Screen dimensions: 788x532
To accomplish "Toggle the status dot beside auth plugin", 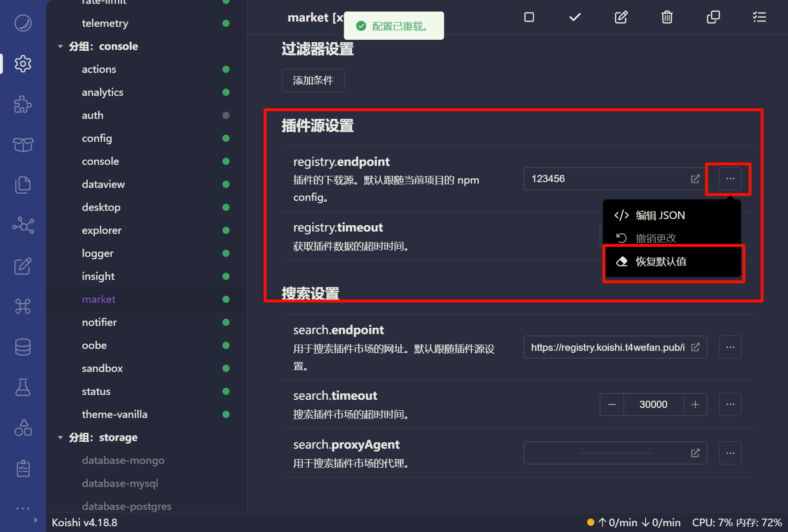I will [x=226, y=116].
